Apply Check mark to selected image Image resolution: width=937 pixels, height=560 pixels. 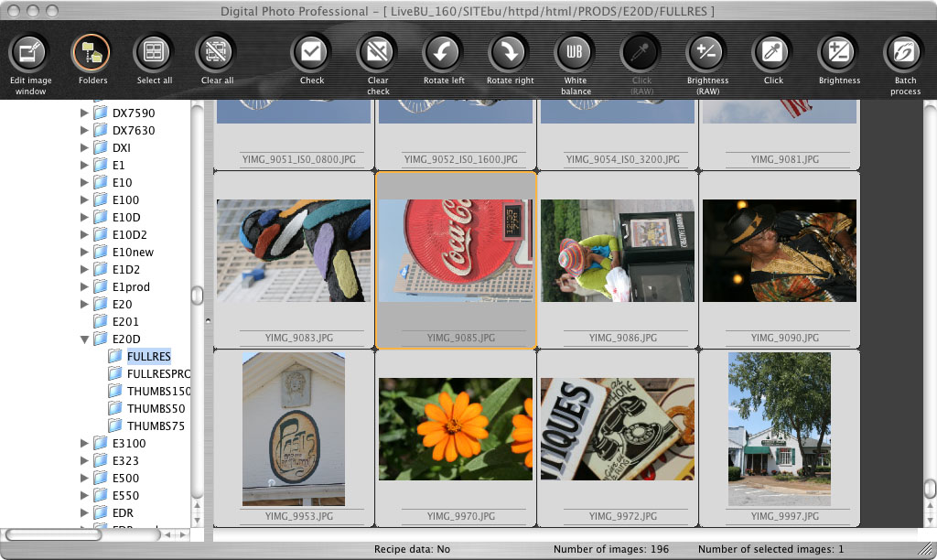point(312,52)
